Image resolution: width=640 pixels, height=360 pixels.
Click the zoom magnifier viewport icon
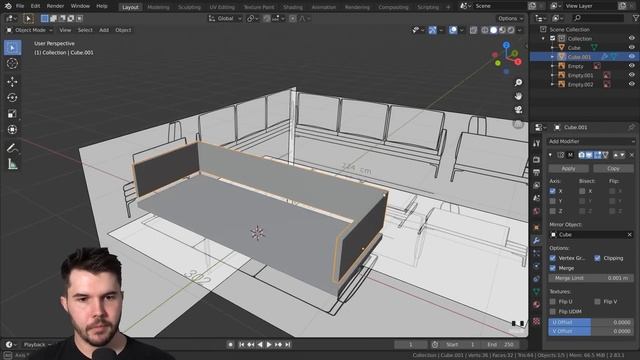pos(518,83)
